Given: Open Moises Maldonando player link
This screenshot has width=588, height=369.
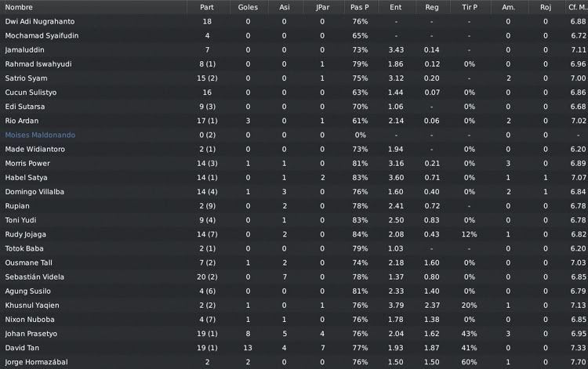Looking at the screenshot, I should coord(40,135).
